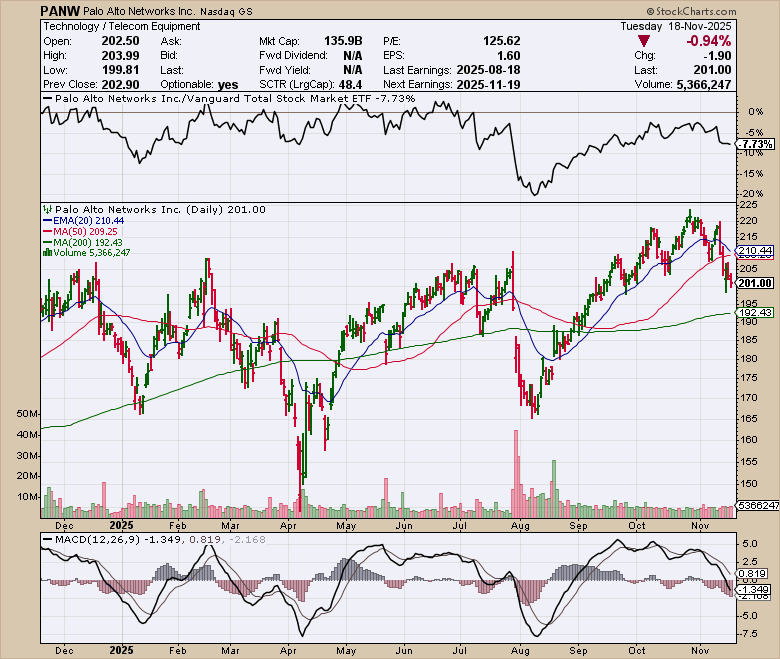Click the tallest volume bar in early August
This screenshot has width=780, height=659.
click(x=516, y=474)
